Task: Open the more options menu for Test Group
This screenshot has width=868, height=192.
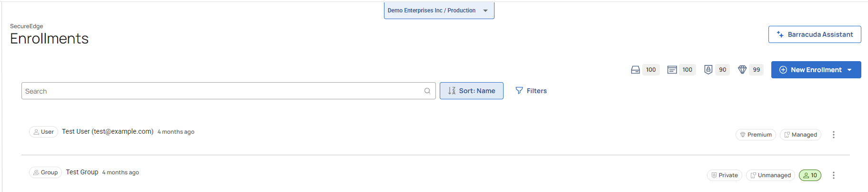Action: point(834,175)
